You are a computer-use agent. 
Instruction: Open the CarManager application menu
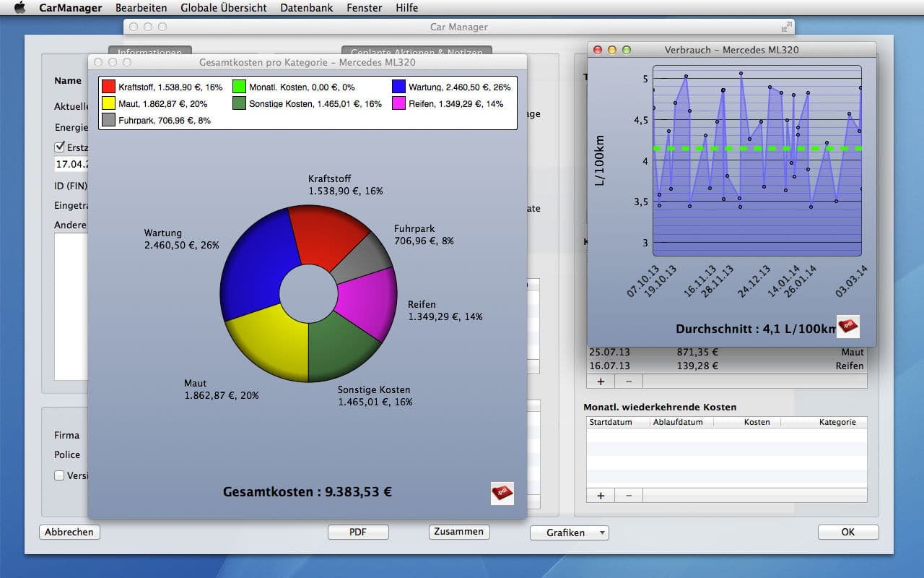pos(69,8)
